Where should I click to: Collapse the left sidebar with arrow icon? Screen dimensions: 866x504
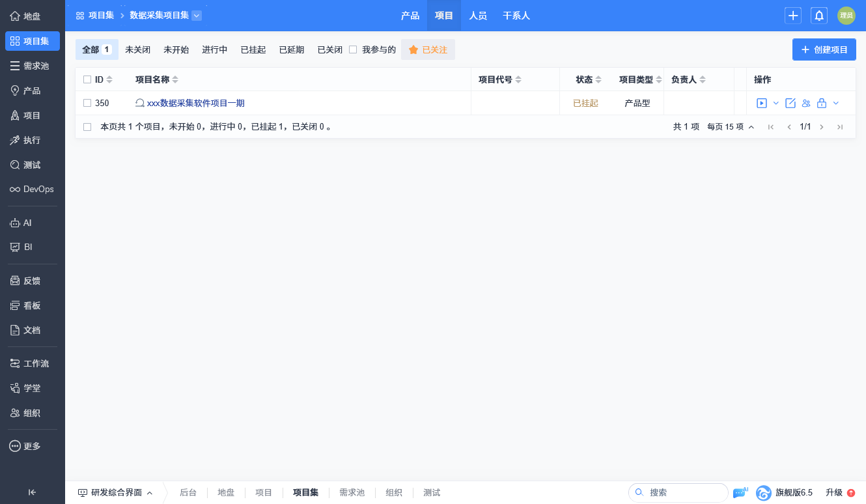pos(32,492)
